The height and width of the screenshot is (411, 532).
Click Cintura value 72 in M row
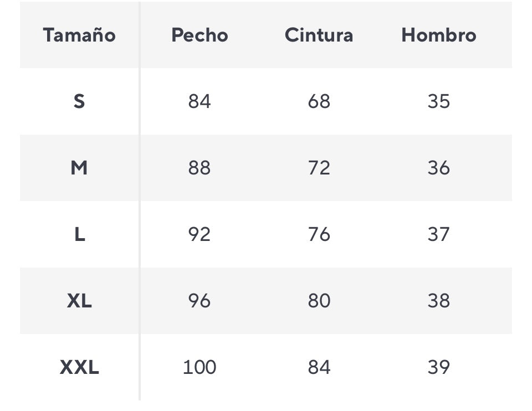319,168
